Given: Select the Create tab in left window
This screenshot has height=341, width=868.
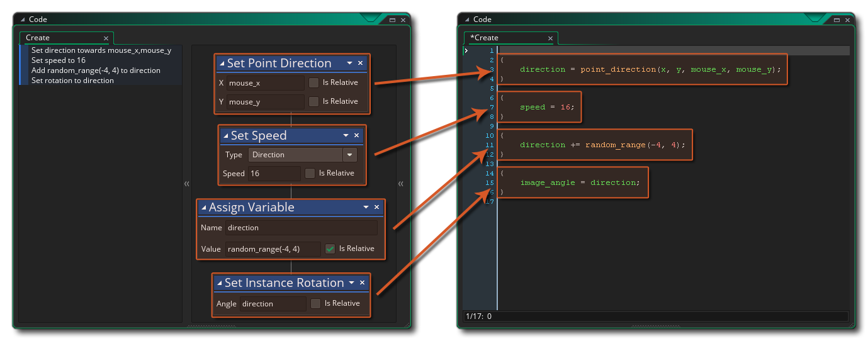Looking at the screenshot, I should pos(38,38).
